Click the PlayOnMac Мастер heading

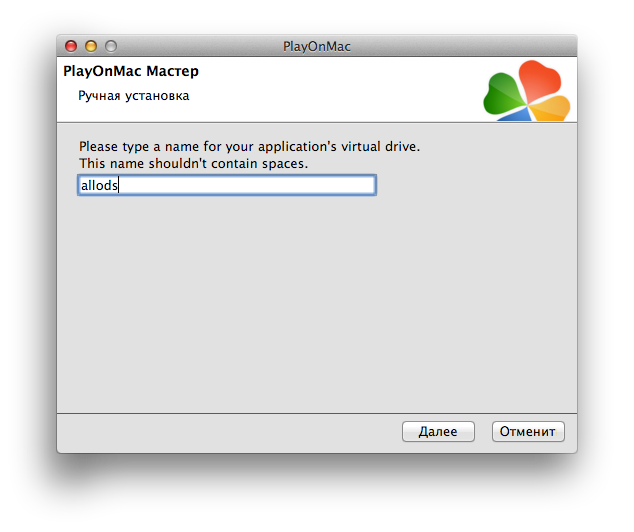pyautogui.click(x=131, y=72)
